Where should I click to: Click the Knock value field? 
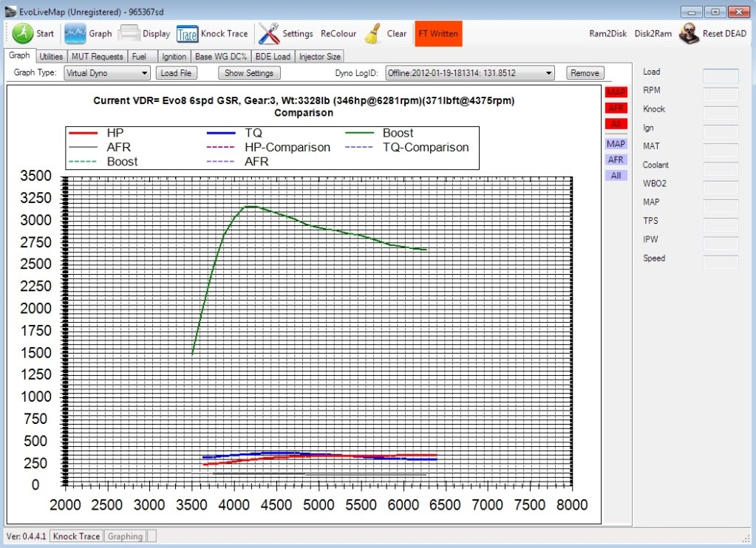[x=721, y=113]
